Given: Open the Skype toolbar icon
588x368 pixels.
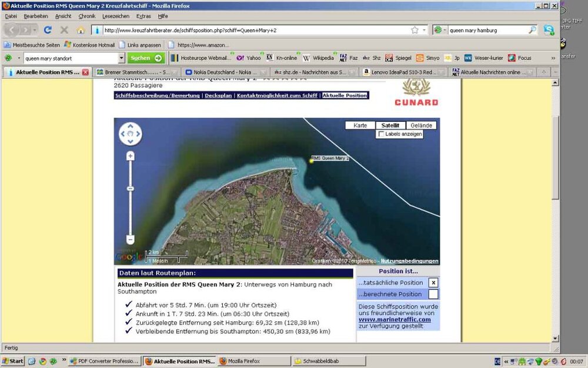Looking at the screenshot, I should pos(549,30).
